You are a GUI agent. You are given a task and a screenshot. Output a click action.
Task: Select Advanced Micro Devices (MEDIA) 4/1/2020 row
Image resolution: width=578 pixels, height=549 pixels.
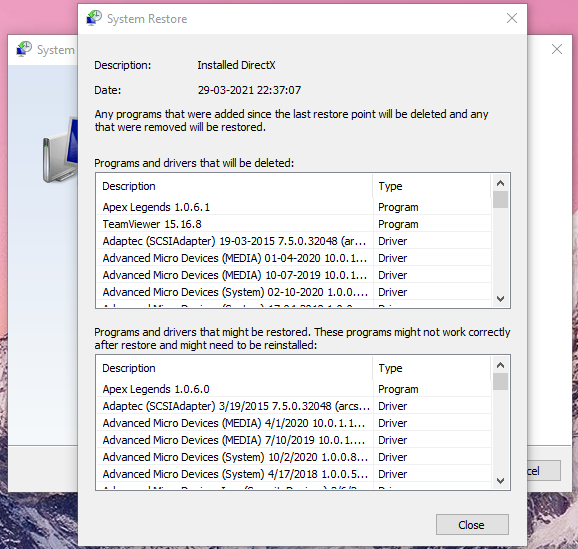(x=294, y=423)
